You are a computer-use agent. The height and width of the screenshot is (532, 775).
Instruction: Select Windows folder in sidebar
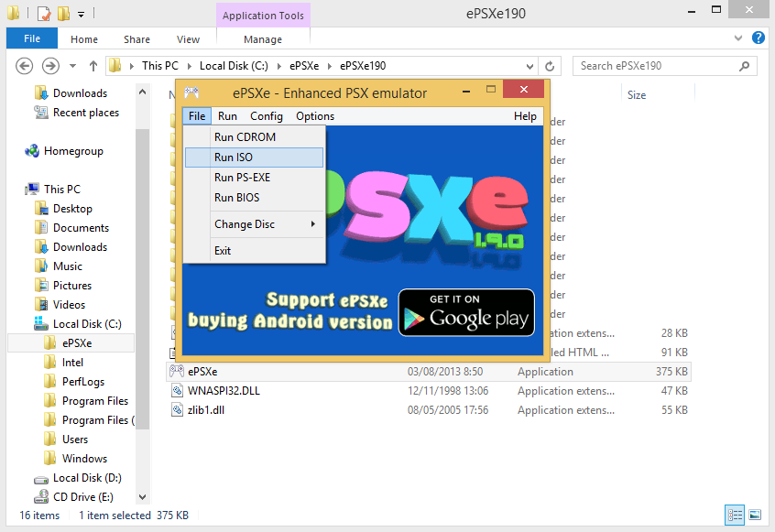pyautogui.click(x=84, y=459)
